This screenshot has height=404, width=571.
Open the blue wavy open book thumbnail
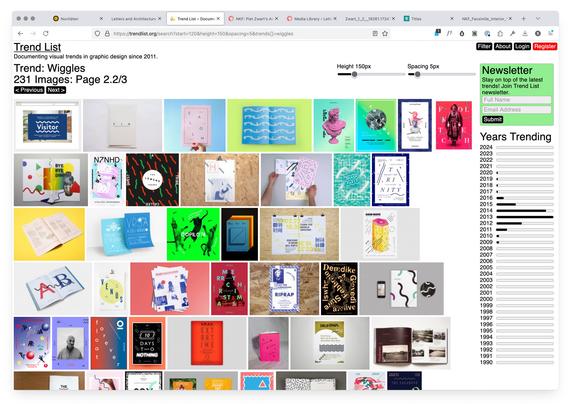click(269, 125)
